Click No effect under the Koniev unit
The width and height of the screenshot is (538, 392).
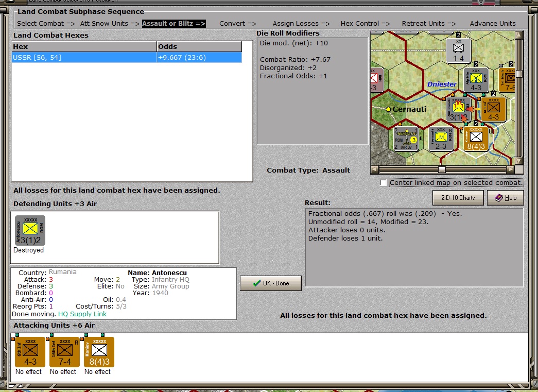click(x=97, y=372)
